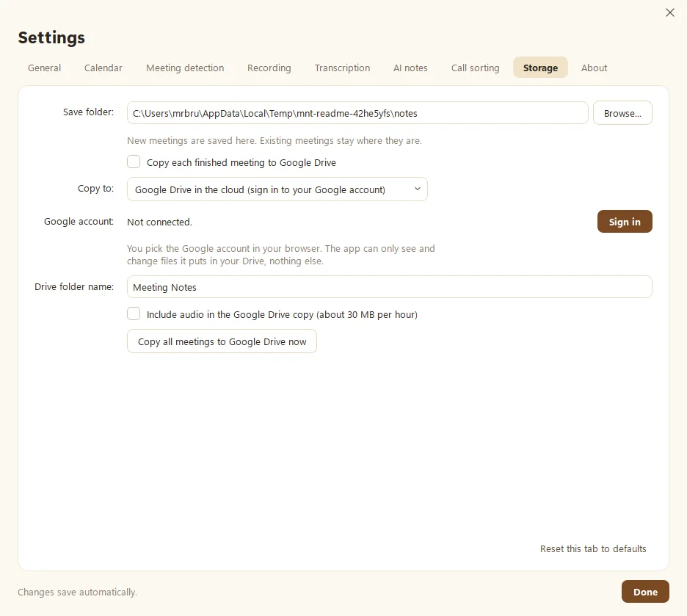Select the Transcription tab
Screen dimensions: 687x616
[342, 68]
